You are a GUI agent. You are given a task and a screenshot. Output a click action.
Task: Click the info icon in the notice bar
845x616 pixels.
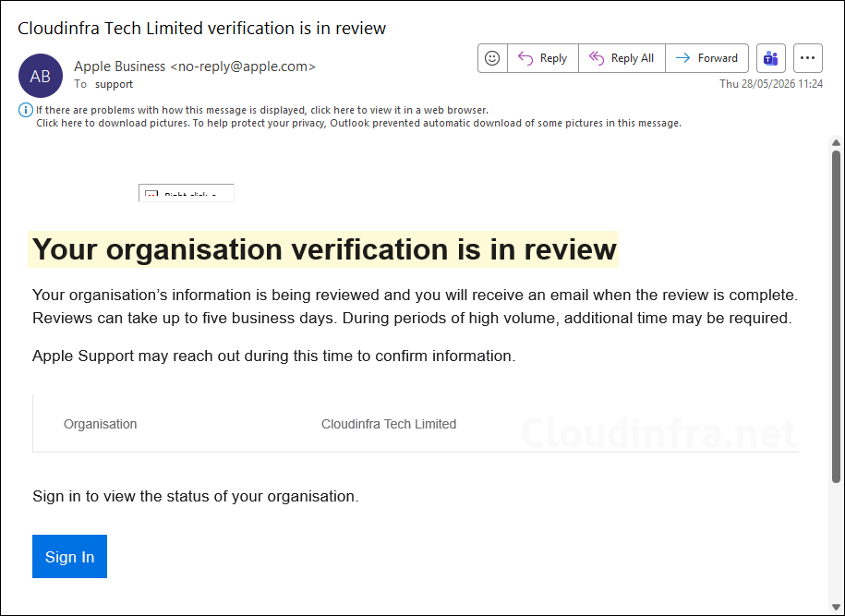[x=25, y=110]
